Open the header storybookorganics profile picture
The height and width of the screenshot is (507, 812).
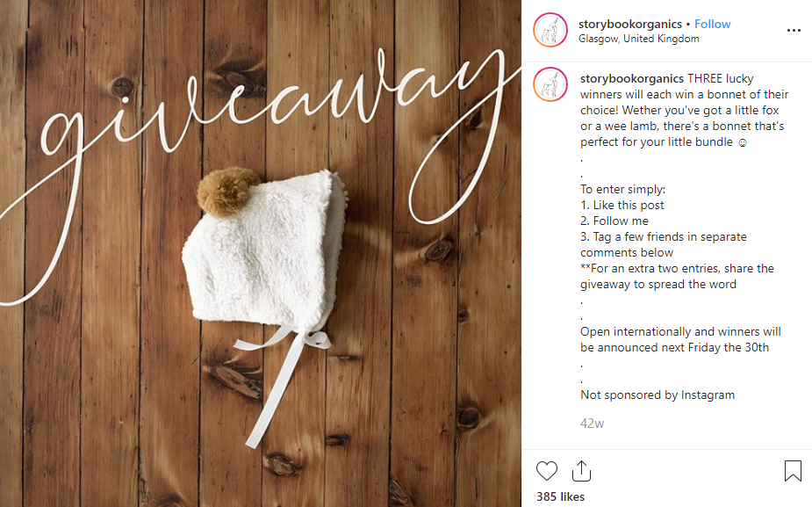tap(550, 30)
